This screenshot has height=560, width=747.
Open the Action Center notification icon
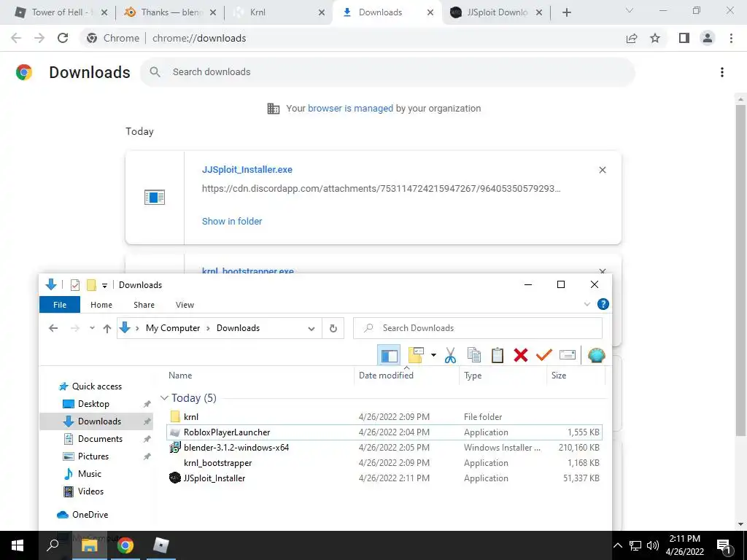click(x=723, y=545)
